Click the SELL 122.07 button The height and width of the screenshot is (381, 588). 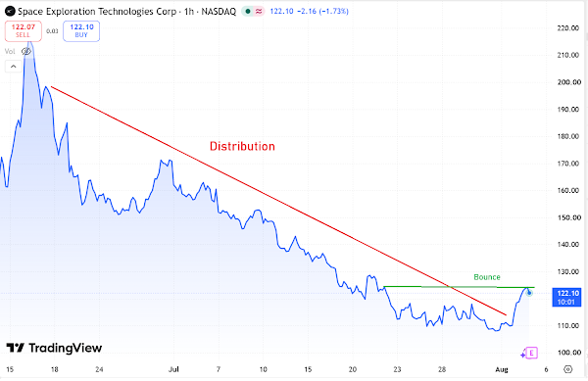click(x=23, y=31)
